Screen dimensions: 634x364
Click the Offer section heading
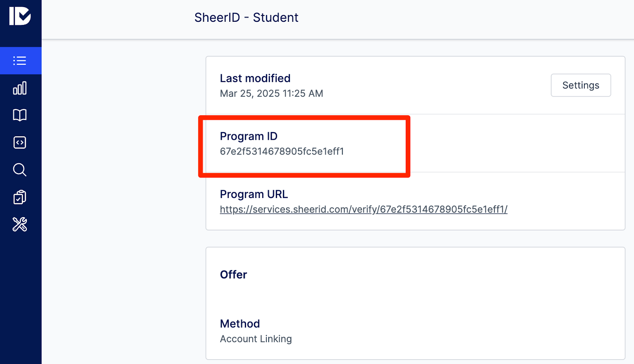pos(233,274)
